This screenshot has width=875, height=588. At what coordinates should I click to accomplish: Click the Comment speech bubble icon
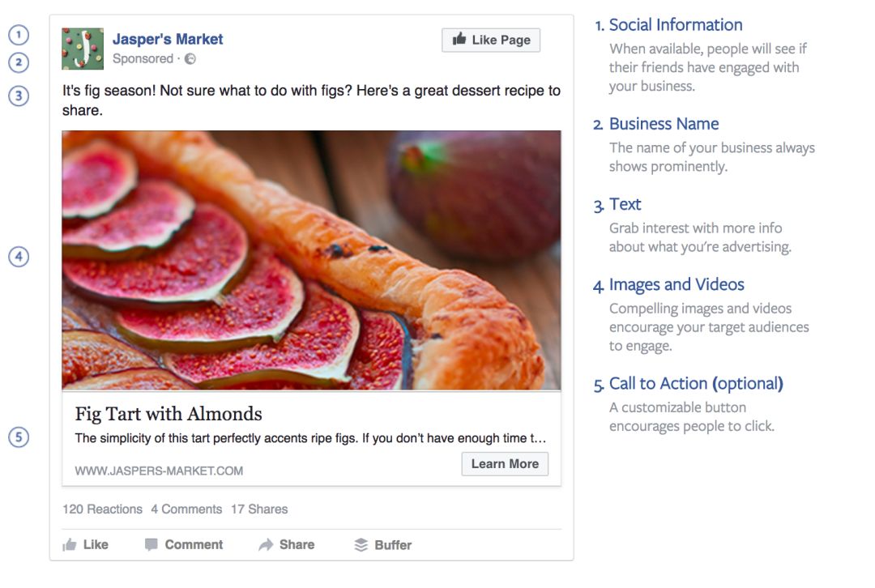(151, 544)
